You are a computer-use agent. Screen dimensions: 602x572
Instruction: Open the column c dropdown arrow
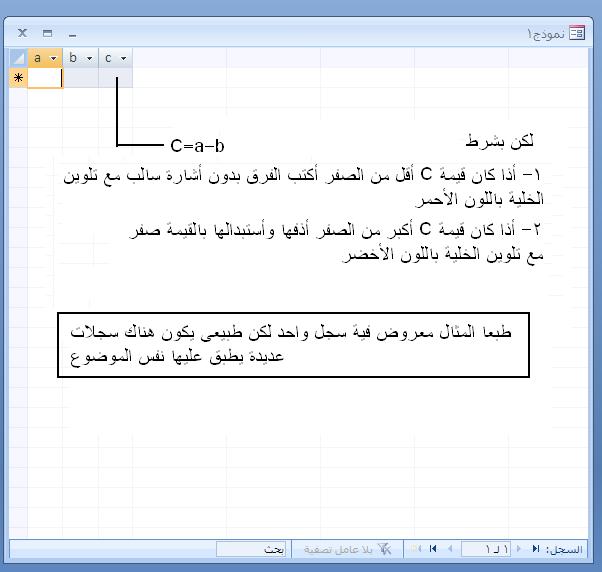click(x=124, y=58)
